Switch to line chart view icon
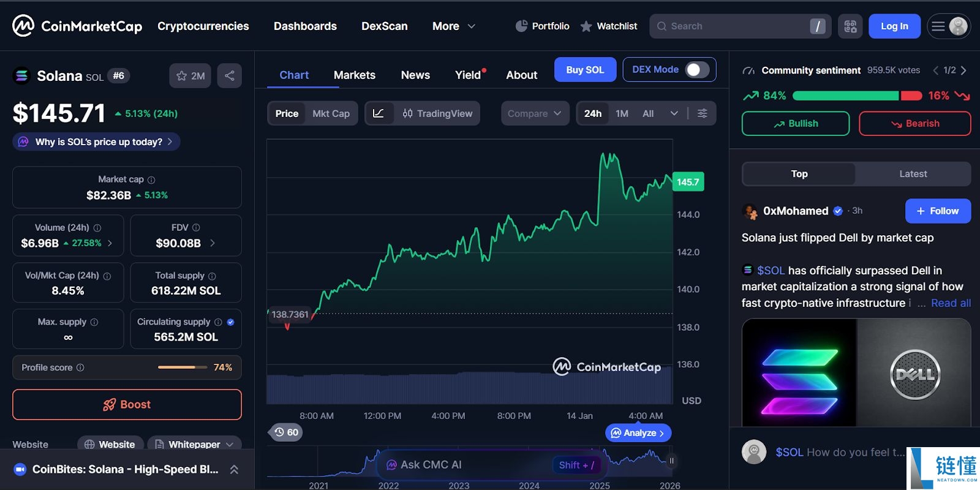 379,113
